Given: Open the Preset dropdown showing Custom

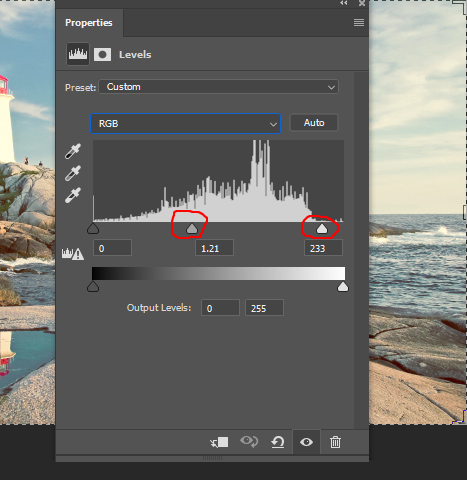Looking at the screenshot, I should 219,87.
